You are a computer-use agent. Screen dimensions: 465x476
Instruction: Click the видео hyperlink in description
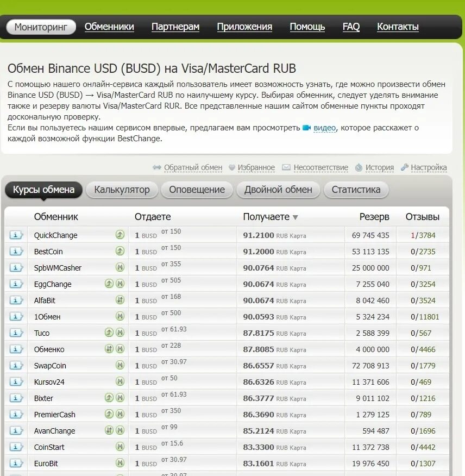[x=324, y=128]
